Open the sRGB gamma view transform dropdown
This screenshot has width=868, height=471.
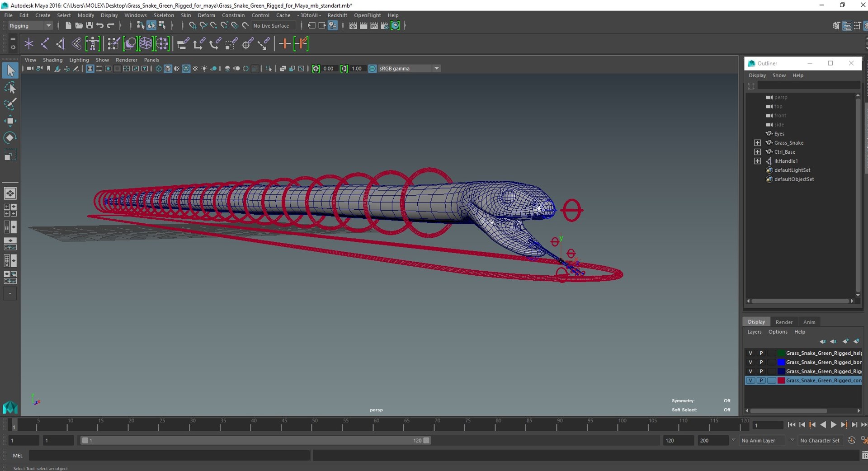(409, 69)
